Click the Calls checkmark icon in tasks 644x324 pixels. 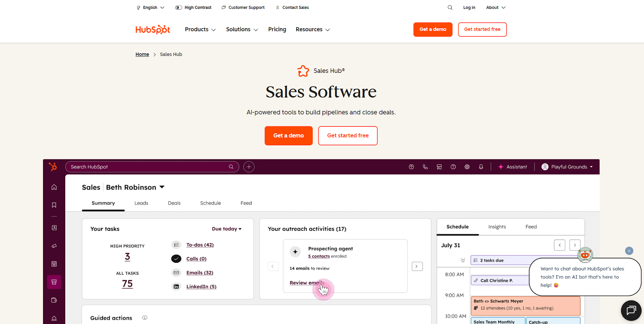coord(176,259)
